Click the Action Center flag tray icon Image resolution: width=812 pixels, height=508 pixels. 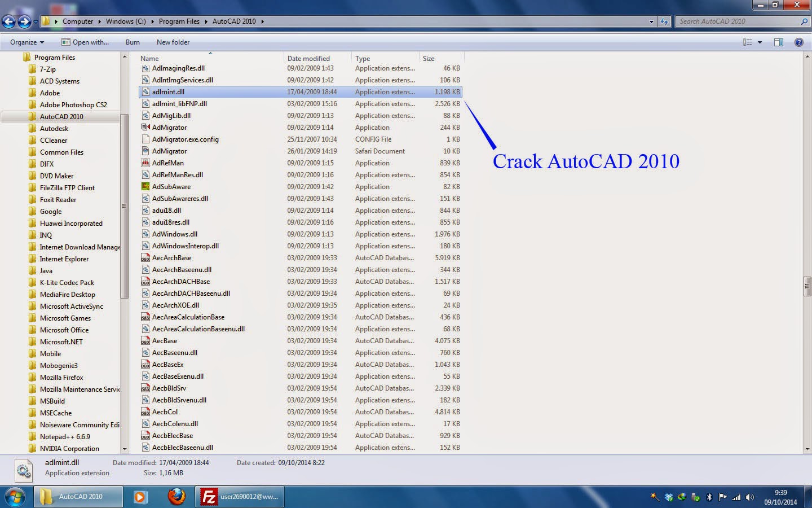click(723, 497)
